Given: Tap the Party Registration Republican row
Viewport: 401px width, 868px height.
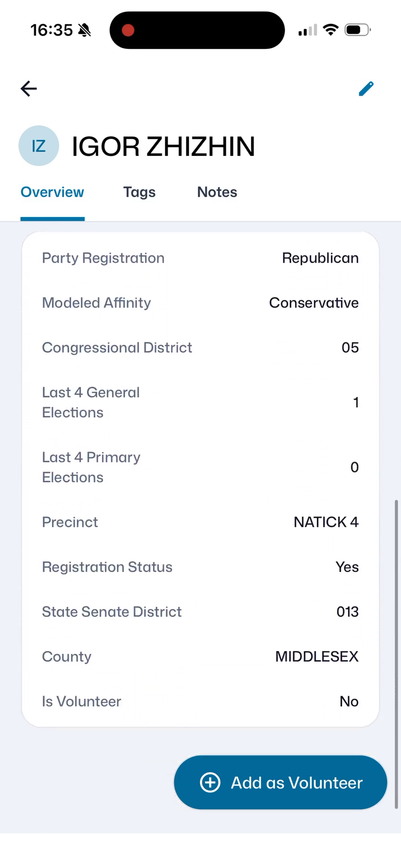Looking at the screenshot, I should point(200,258).
